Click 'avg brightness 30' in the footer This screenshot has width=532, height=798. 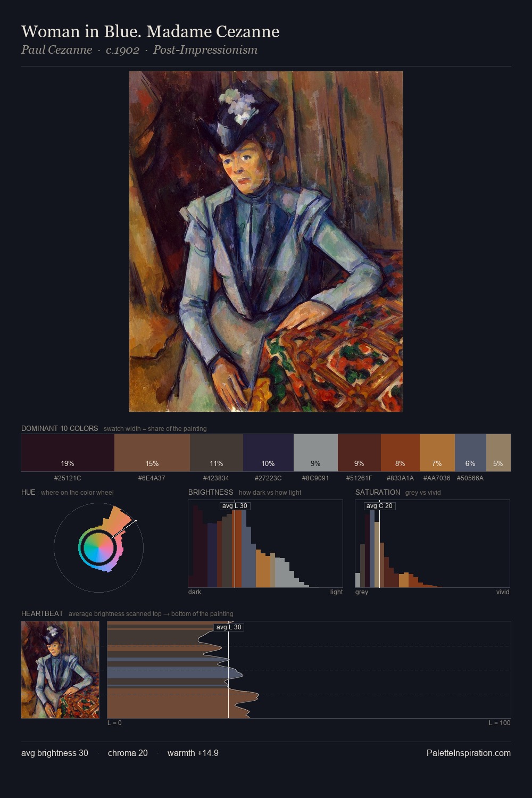point(55,753)
